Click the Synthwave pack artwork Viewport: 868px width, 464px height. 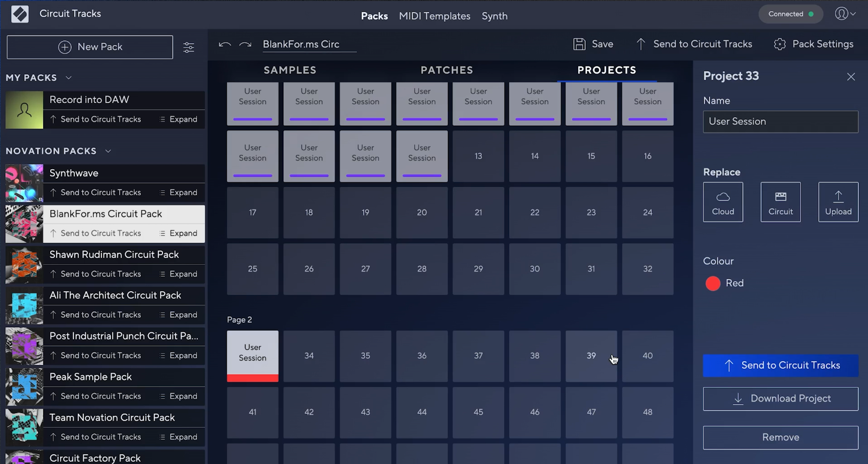pos(24,184)
